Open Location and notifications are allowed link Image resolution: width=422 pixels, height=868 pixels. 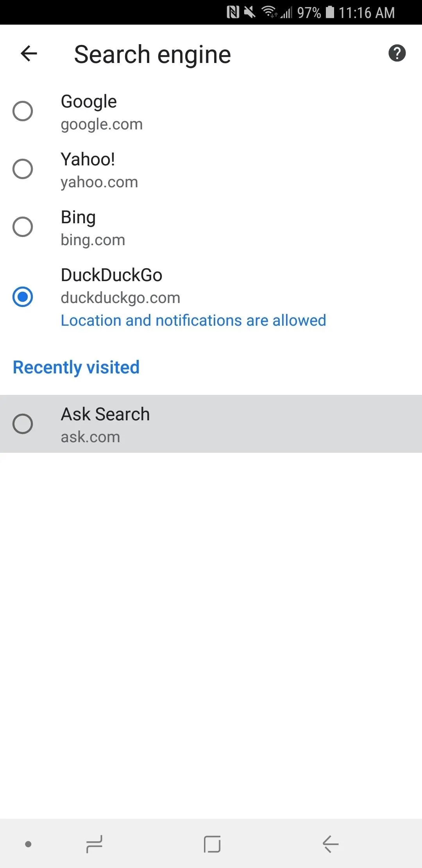[193, 320]
